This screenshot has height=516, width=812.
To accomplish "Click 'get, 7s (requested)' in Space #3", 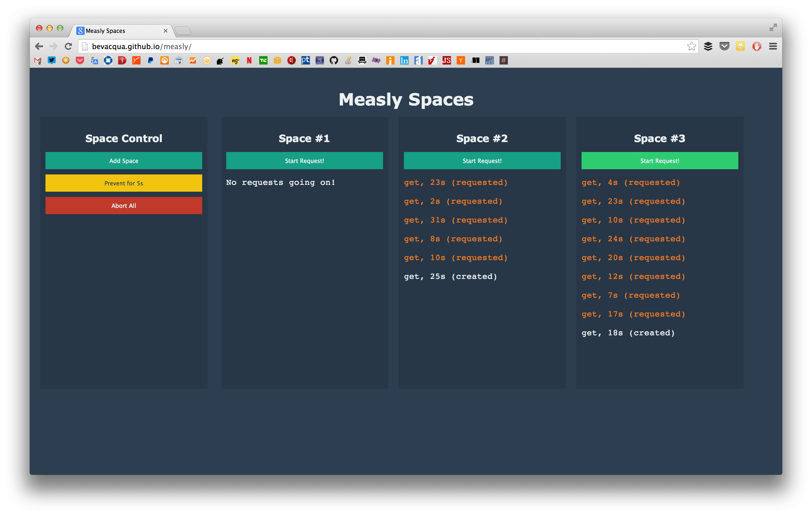I will [631, 295].
